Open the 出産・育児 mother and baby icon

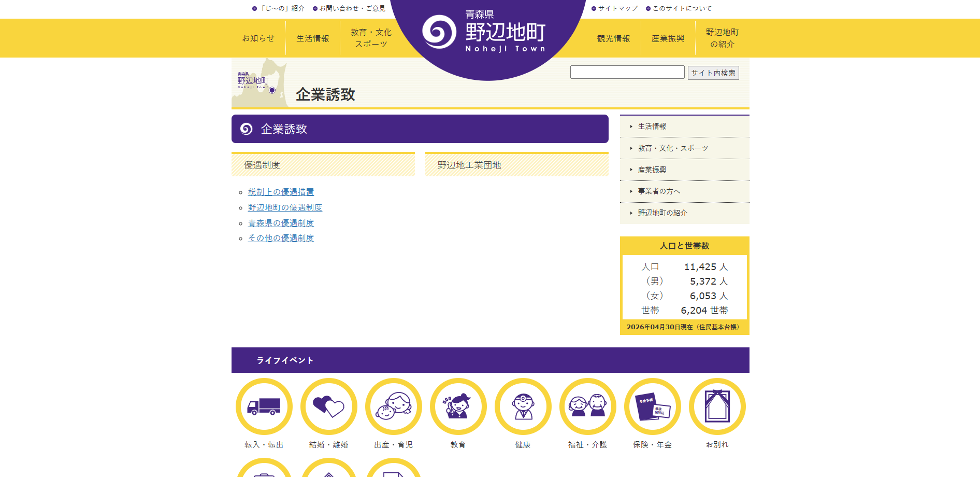pos(394,406)
